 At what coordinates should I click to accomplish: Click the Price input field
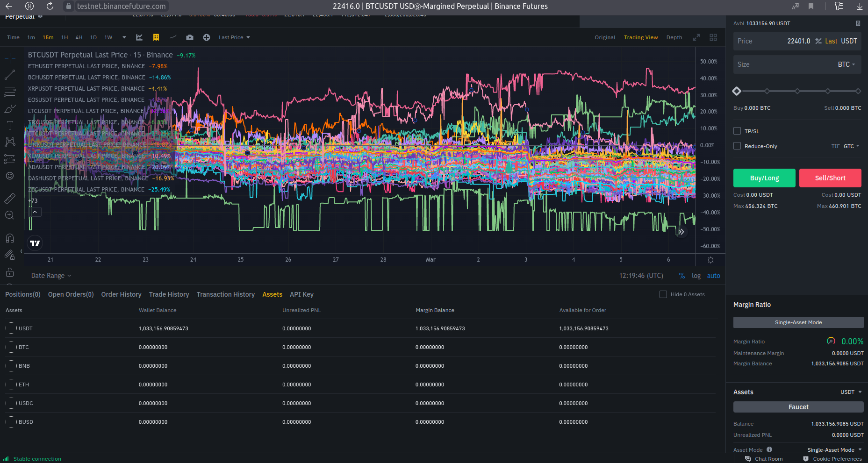click(797, 41)
